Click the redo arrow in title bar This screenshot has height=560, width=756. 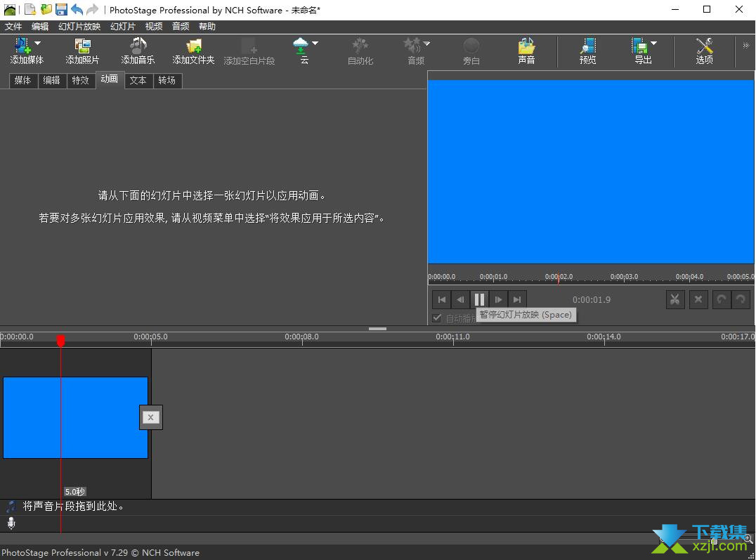coord(92,9)
